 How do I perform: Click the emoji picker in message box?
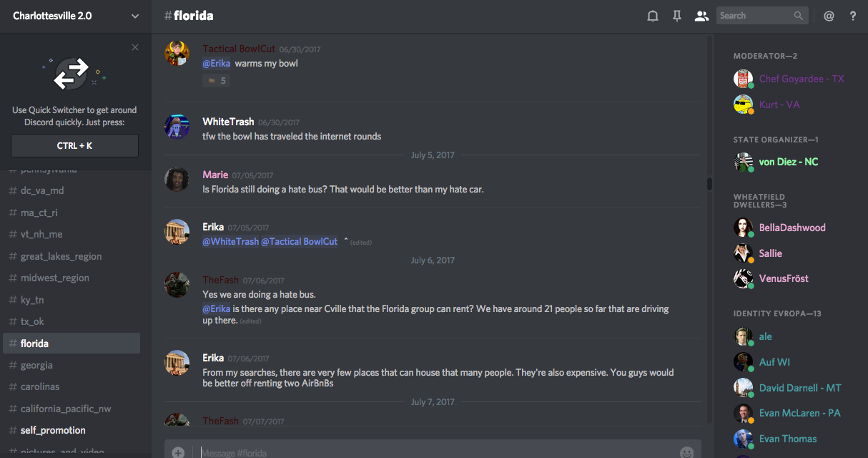click(686, 452)
